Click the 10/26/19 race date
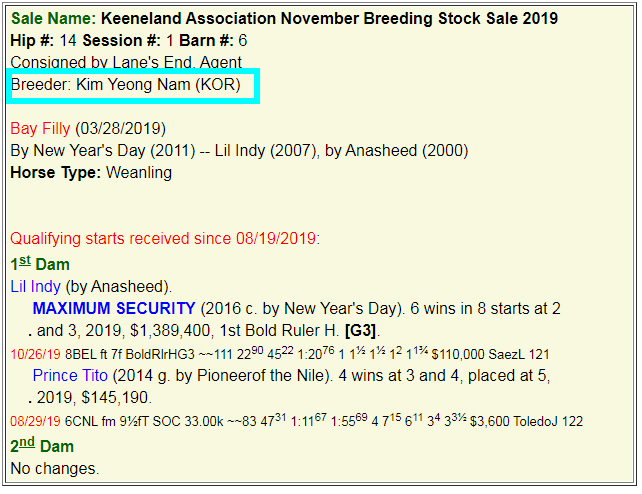Screen dimensions: 642x494 (x=35, y=354)
